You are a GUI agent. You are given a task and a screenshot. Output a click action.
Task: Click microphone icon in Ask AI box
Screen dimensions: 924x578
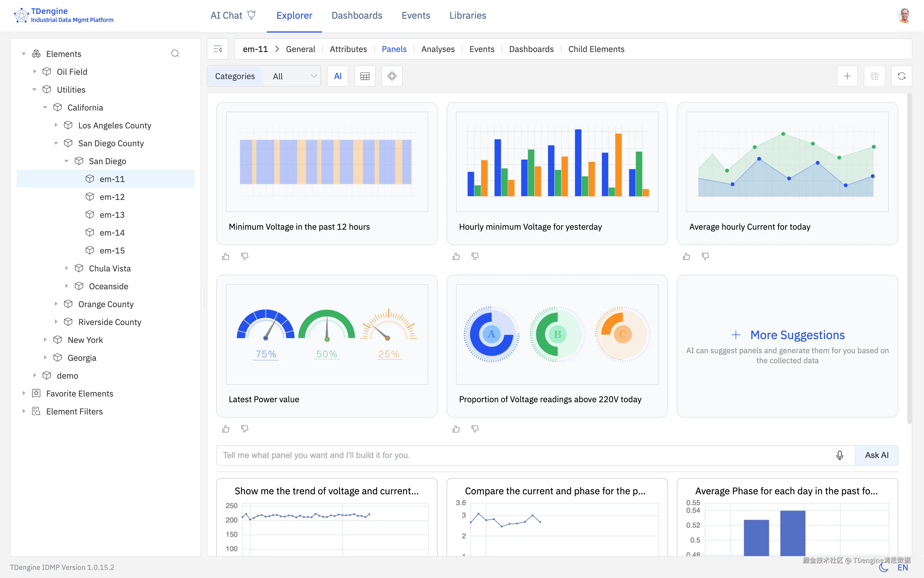[839, 455]
